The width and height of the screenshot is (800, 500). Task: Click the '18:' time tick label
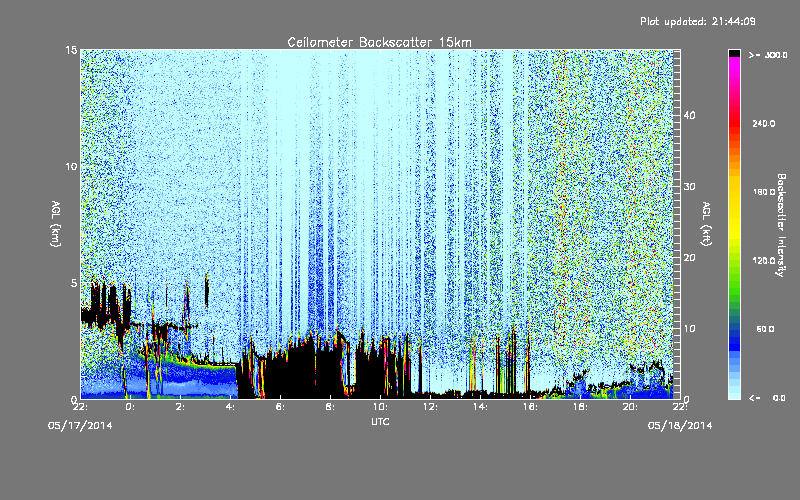pyautogui.click(x=580, y=407)
